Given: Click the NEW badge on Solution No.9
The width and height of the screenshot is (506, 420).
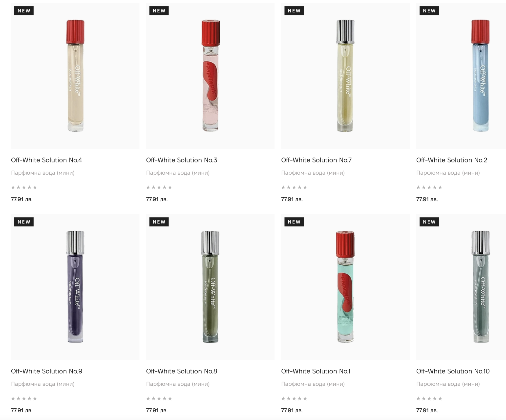Looking at the screenshot, I should pyautogui.click(x=24, y=222).
